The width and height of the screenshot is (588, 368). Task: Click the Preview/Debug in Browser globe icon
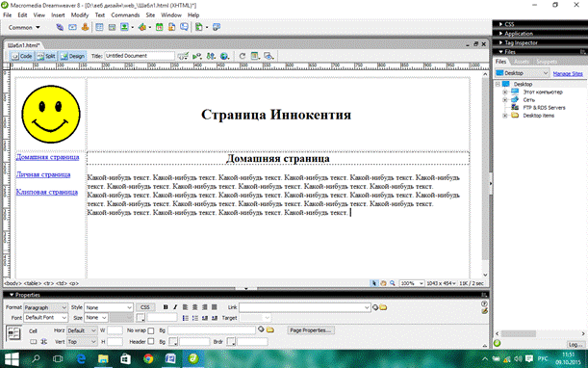click(x=224, y=56)
